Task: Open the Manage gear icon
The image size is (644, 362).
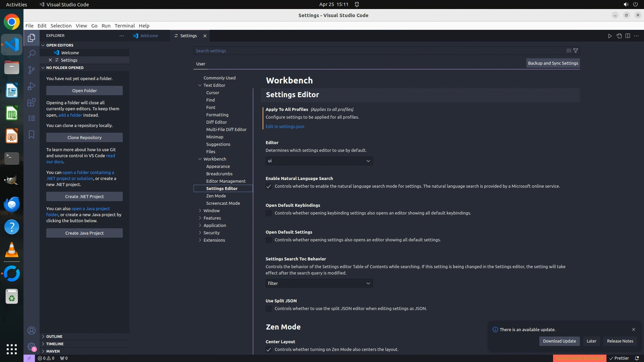Action: 32,347
